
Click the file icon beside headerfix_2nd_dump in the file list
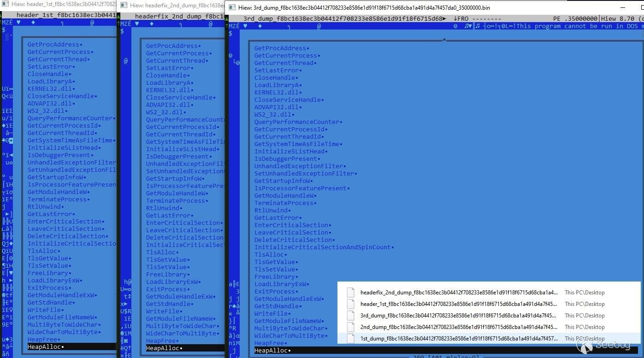tap(351, 293)
